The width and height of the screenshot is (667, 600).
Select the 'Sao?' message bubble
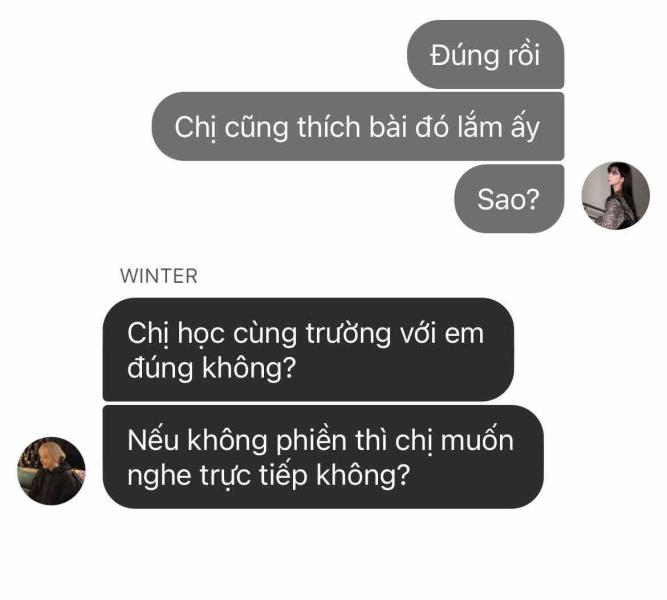(509, 199)
